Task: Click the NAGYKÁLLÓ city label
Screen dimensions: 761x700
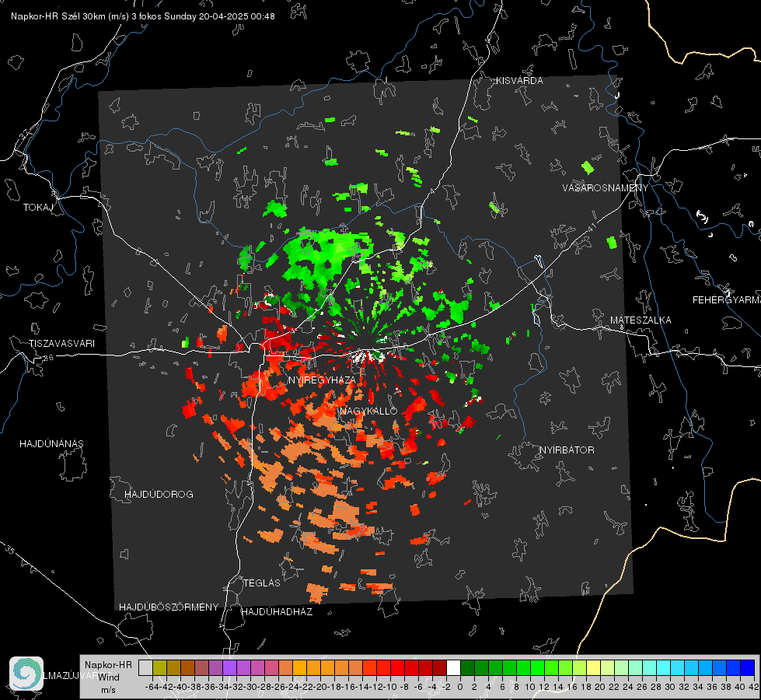Action: pyautogui.click(x=368, y=411)
